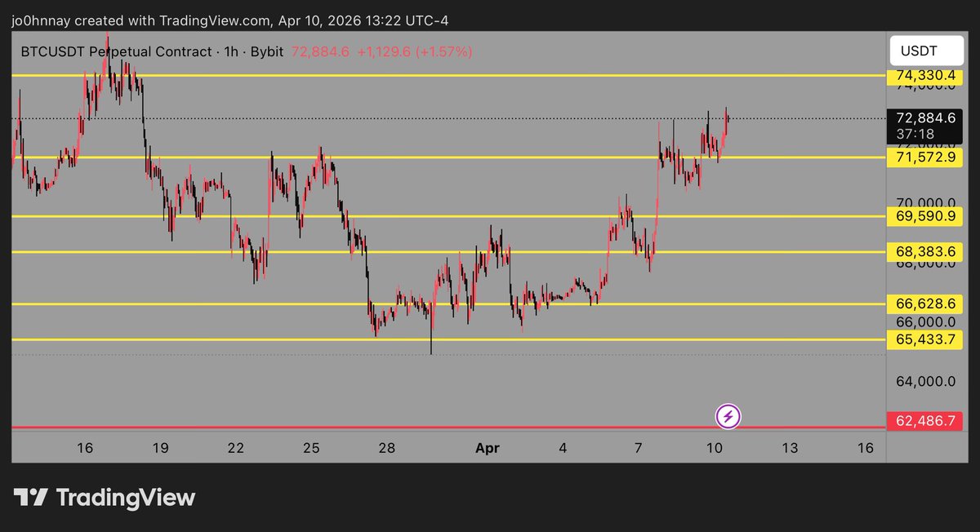Click the 7 date label on time axis
Viewport: 980px width, 532px height.
[639, 447]
